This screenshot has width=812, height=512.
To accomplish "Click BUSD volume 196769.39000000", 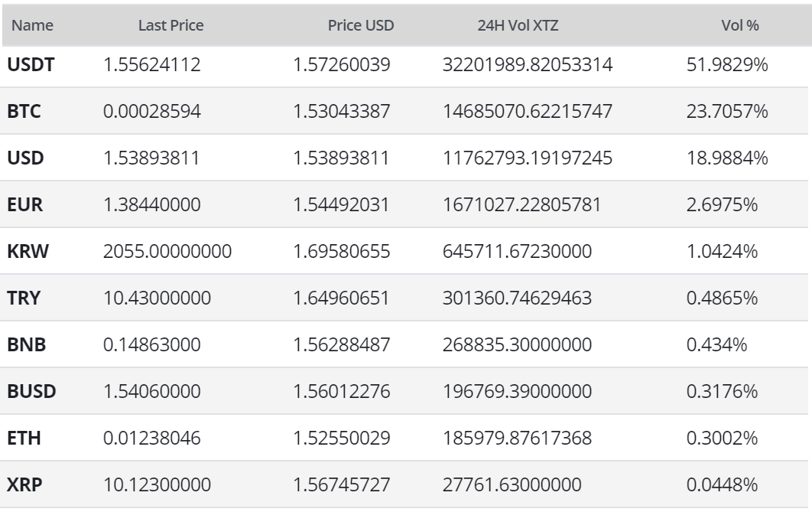I will pyautogui.click(x=517, y=391).
